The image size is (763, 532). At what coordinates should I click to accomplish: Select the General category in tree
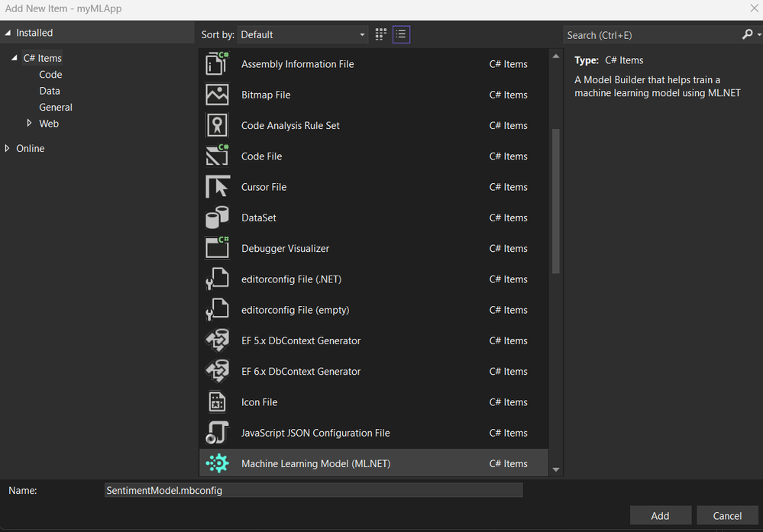(56, 107)
